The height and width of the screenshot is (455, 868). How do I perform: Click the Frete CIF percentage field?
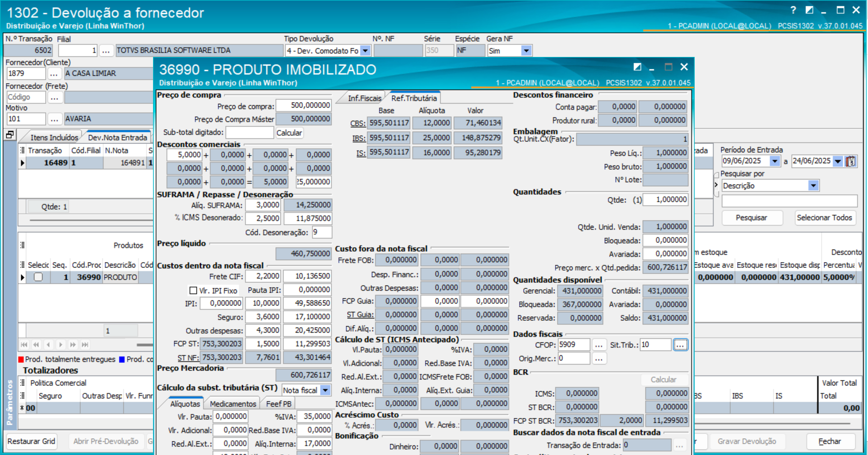[x=263, y=276]
